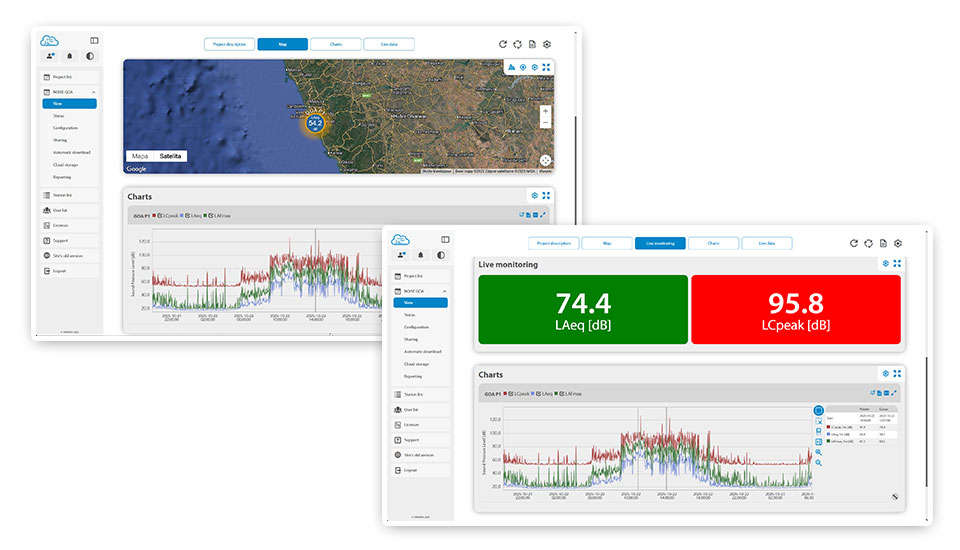Image resolution: width=960 pixels, height=550 pixels.
Task: Click the red LCpeak 95.8 tile
Action: (x=795, y=308)
